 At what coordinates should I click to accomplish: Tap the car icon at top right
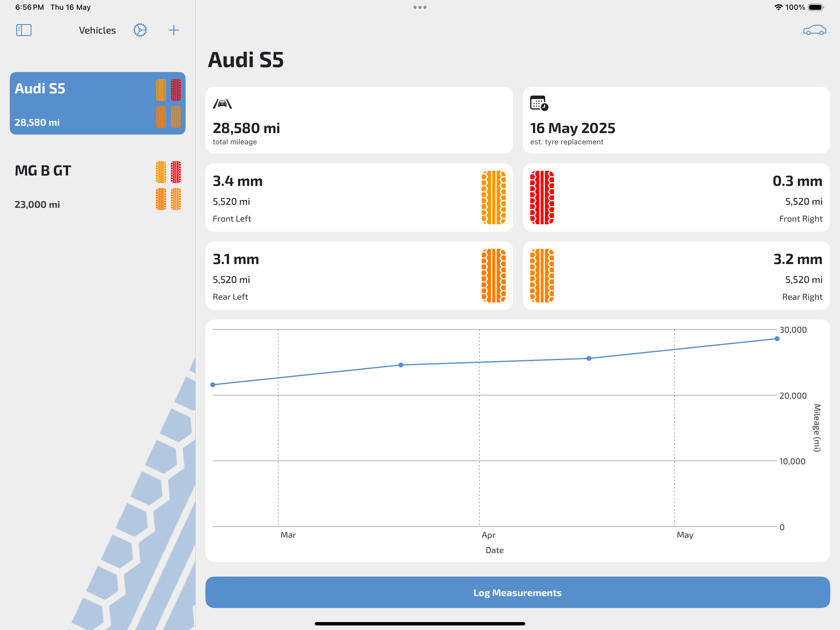coord(815,30)
